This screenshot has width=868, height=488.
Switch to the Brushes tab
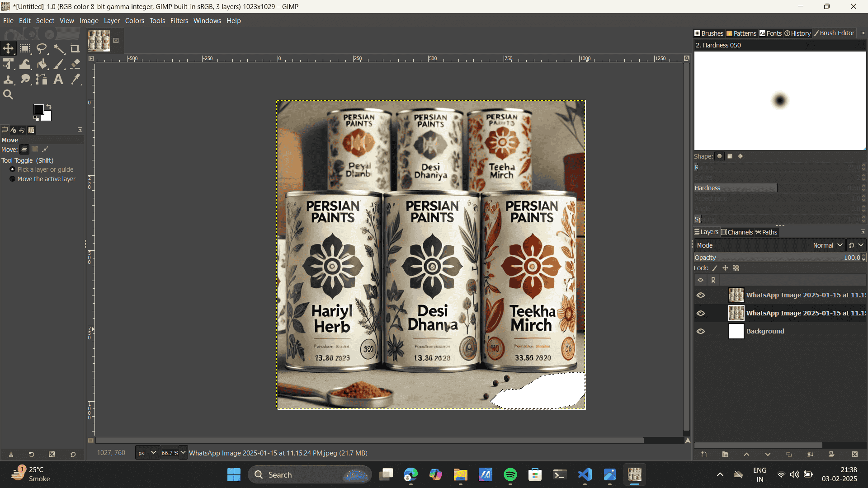point(709,33)
